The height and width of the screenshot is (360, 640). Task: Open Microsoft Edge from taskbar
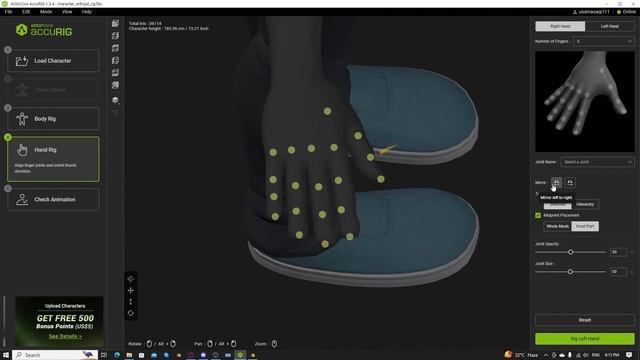click(x=117, y=355)
